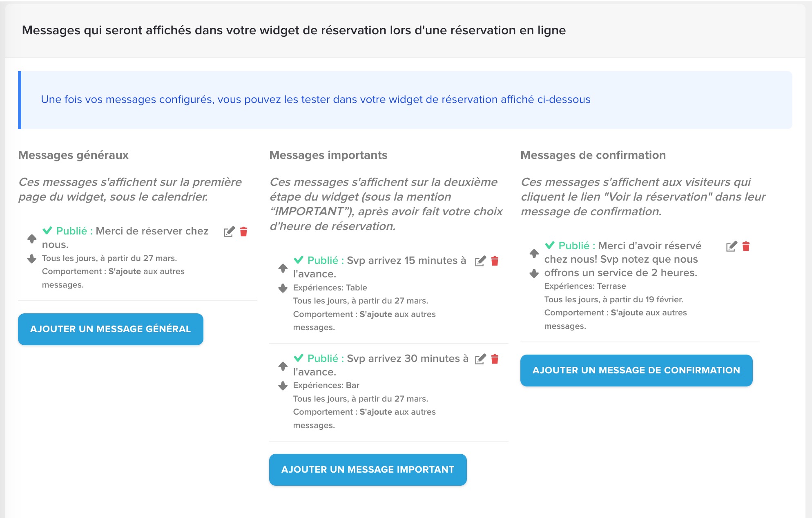
Task: Move the confirmation message down
Action: click(x=534, y=273)
